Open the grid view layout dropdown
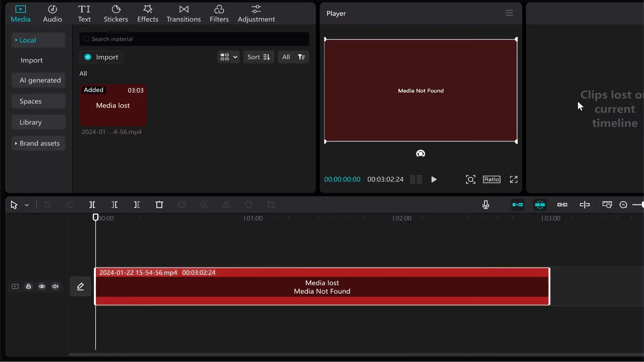 (x=229, y=57)
